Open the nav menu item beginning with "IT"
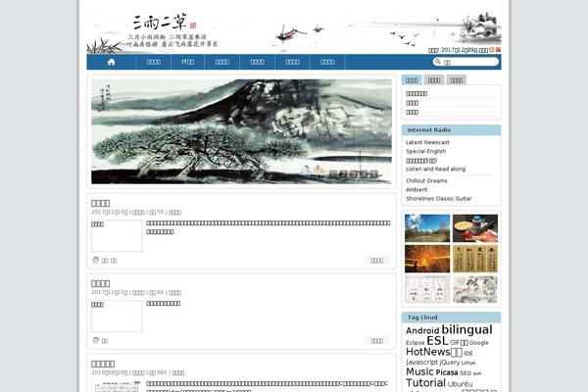The height and width of the screenshot is (392, 588). (188, 62)
